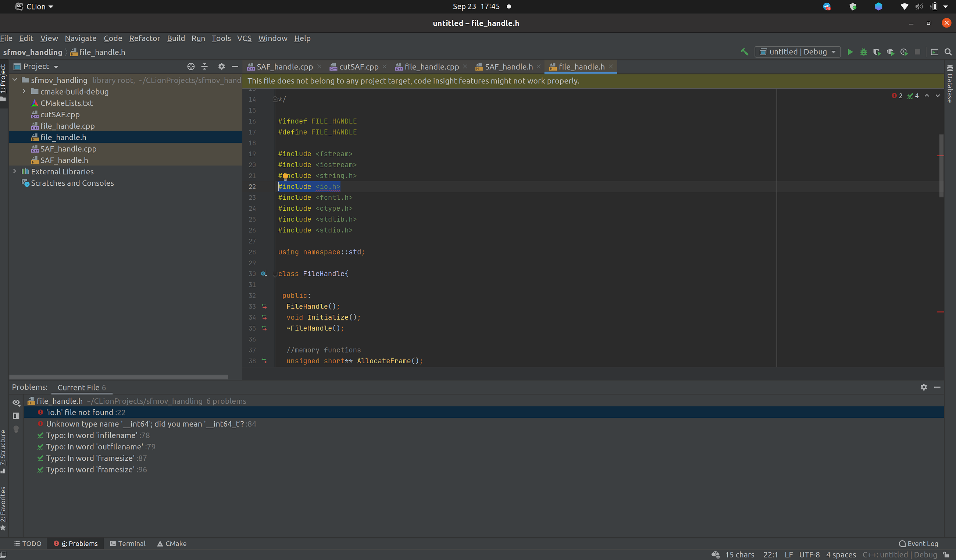956x560 pixels.
Task: Select the 'io.h' file not found problem
Action: pyautogui.click(x=484, y=412)
